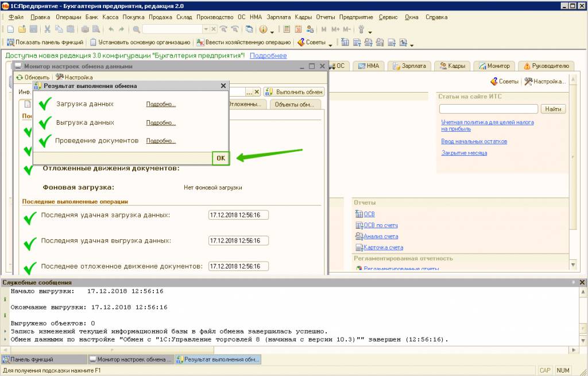Click the Print icon in toolbar
This screenshot has height=376, width=588.
pos(85,29)
